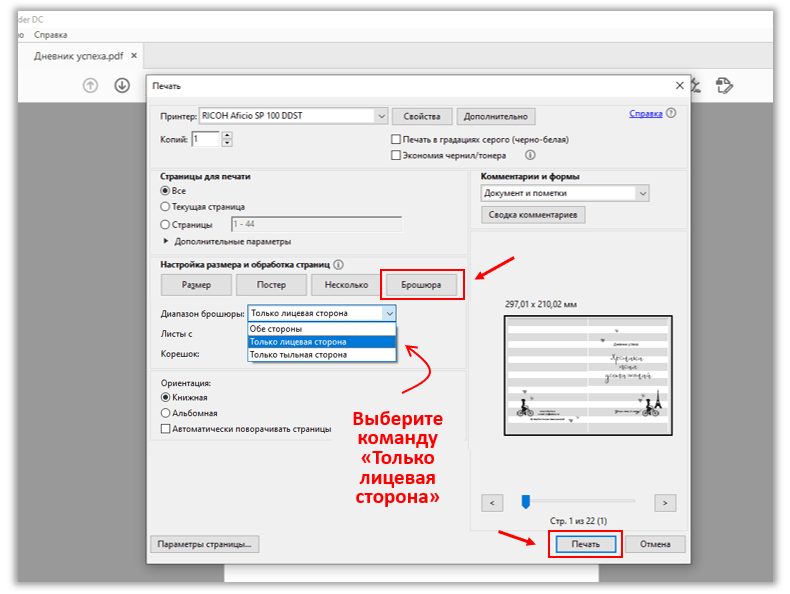Image resolution: width=790 pixels, height=594 pixels.
Task: Click the Параметры страницы button
Action: tap(205, 544)
